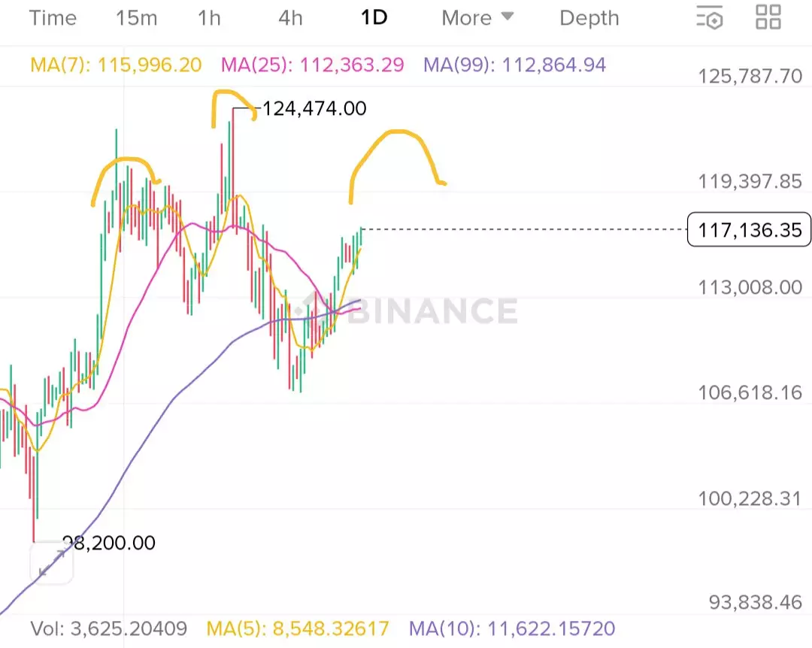This screenshot has width=812, height=648.
Task: Select the 1D interval tab
Action: click(374, 18)
